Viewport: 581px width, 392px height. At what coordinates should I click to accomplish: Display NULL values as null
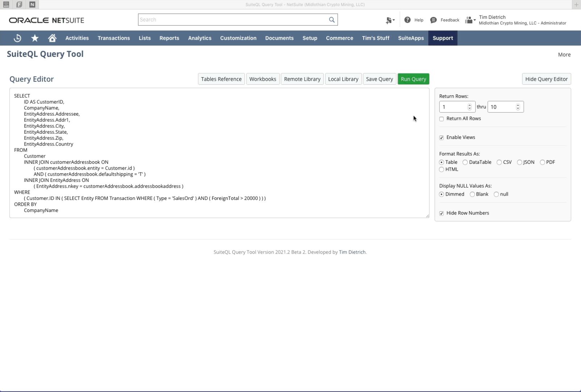[496, 194]
